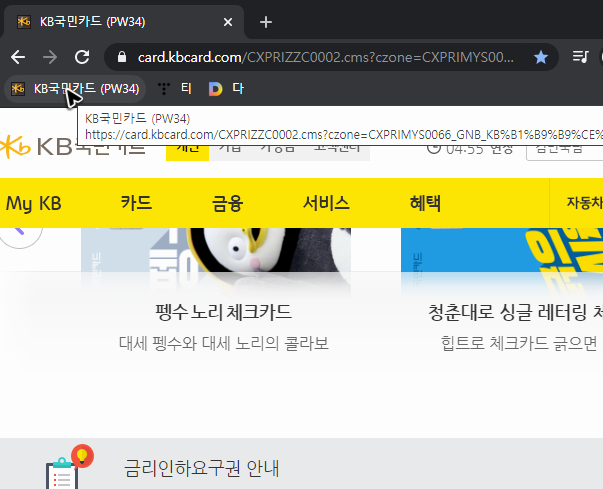The image size is (603, 489).
Task: Open the 혜택 menu
Action: 425,203
